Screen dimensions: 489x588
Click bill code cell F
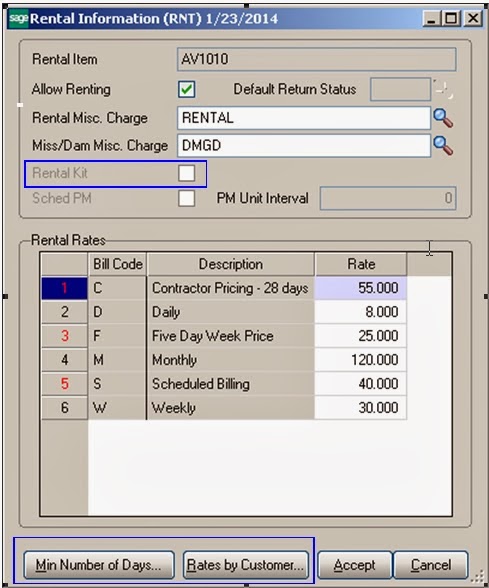point(117,336)
